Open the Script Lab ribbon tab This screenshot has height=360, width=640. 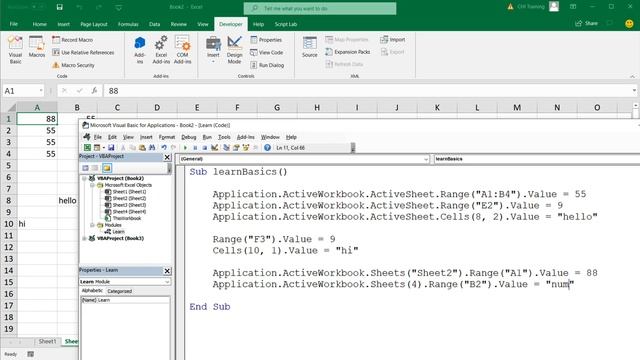point(286,24)
